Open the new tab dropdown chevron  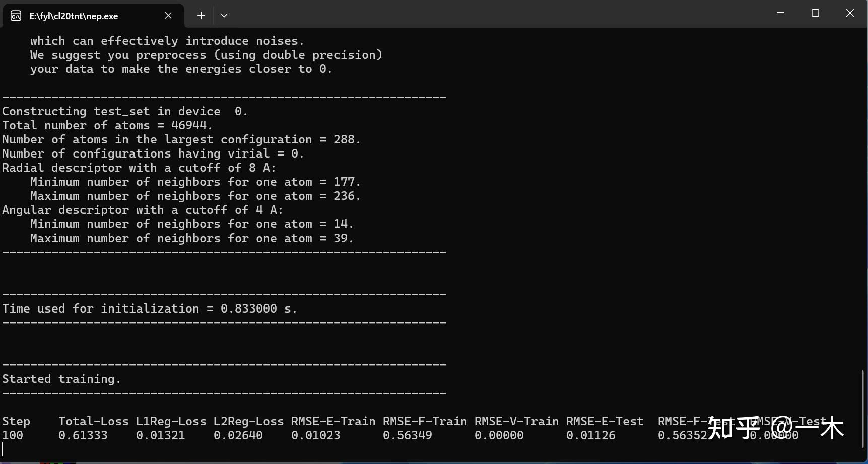tap(224, 15)
